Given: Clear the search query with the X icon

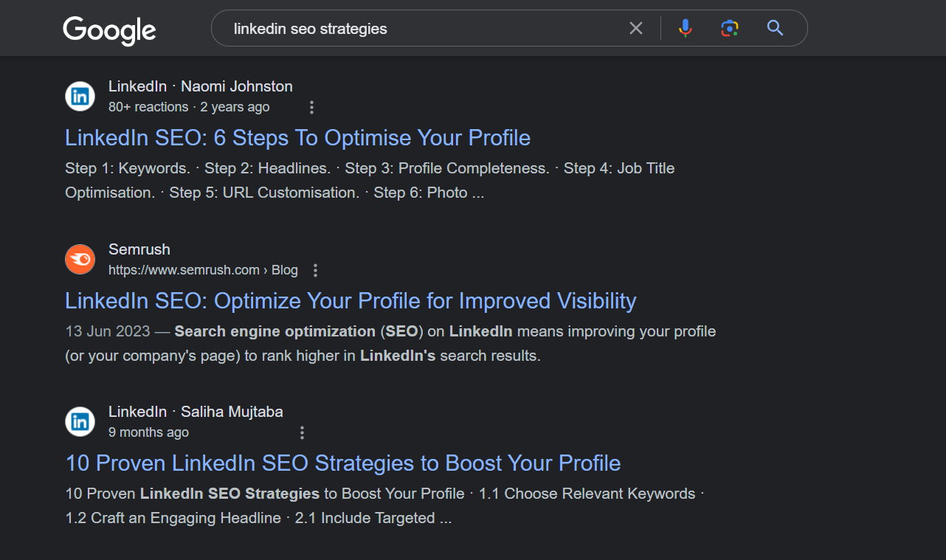Looking at the screenshot, I should click(x=635, y=27).
